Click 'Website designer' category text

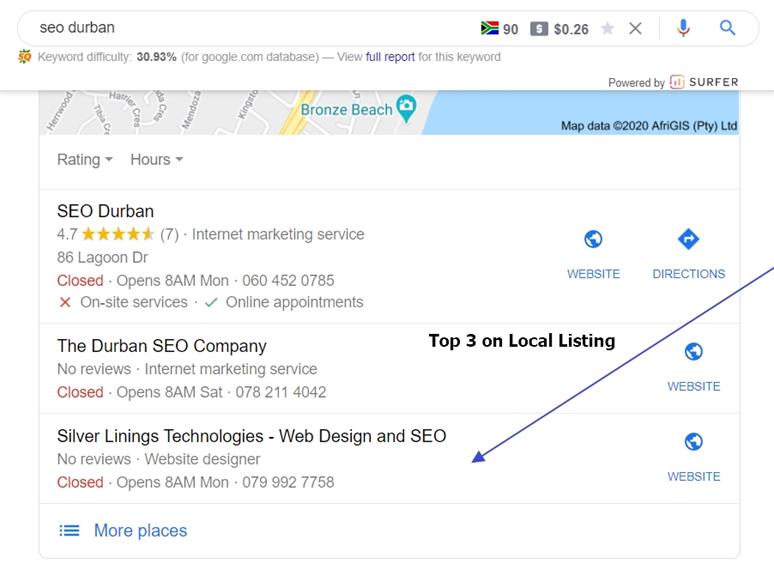tap(202, 459)
